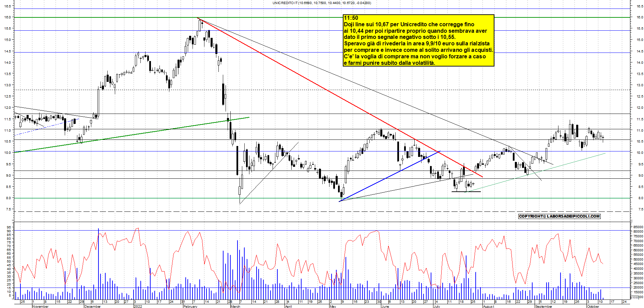This screenshot has height=308, width=644.
Task: Click the 'March' month label on time axis
Action: click(235, 306)
